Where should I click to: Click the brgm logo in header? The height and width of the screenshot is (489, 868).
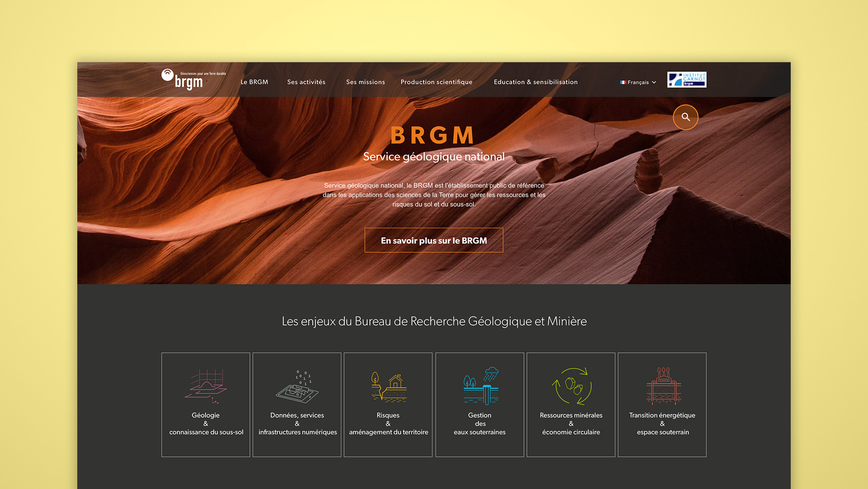[x=193, y=79]
